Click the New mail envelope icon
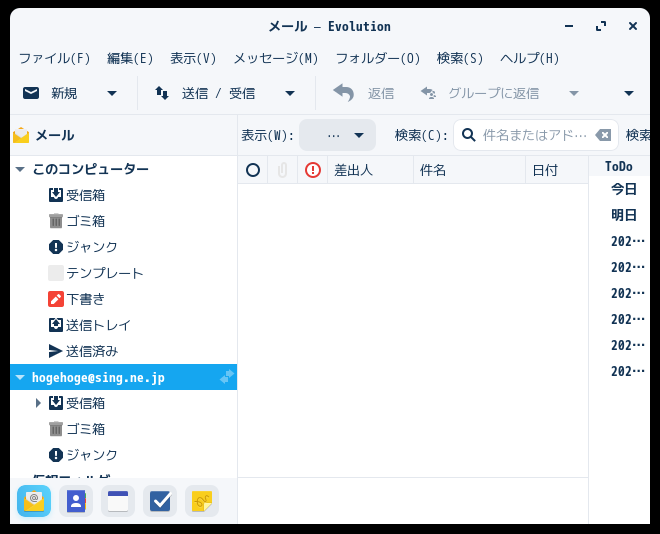 (31, 93)
